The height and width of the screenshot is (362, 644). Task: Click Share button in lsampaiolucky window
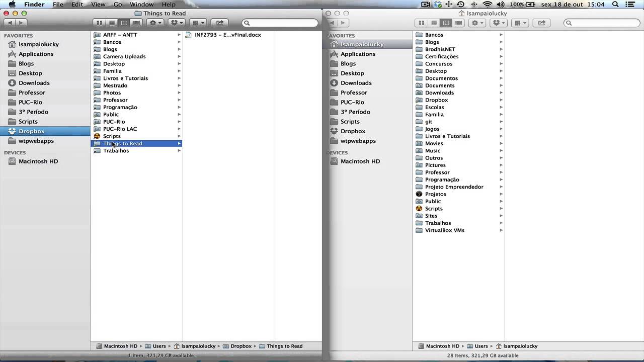pos(541,23)
